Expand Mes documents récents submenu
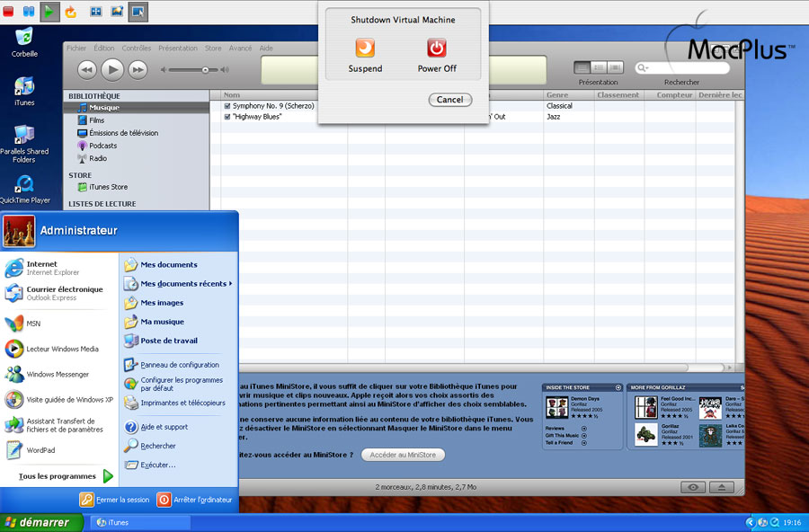Viewport: 809px width, 532px height. pos(179,283)
